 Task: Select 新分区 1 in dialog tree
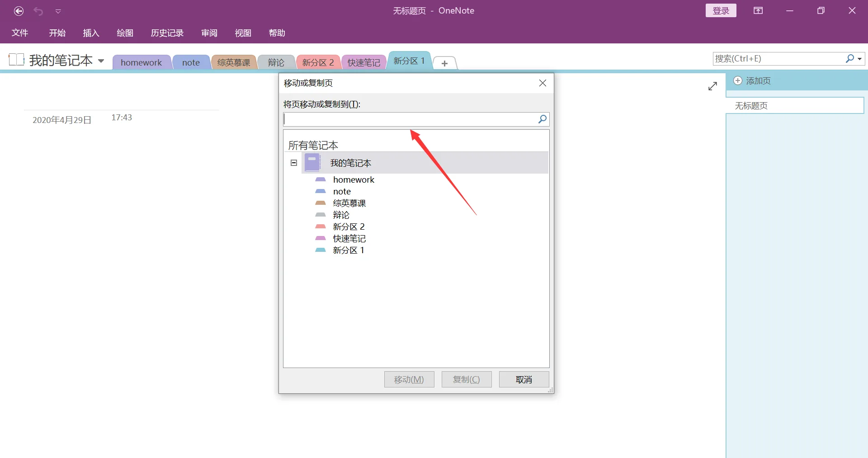349,250
